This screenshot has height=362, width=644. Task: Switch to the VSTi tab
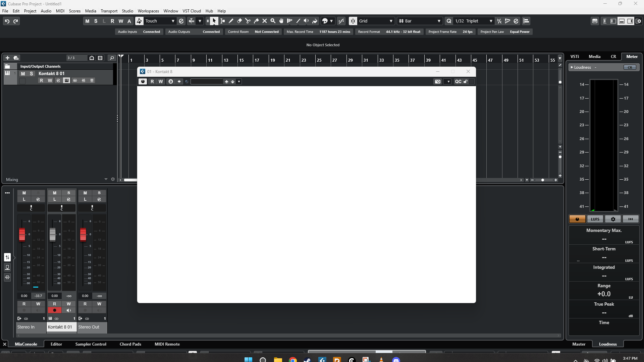[575, 56]
